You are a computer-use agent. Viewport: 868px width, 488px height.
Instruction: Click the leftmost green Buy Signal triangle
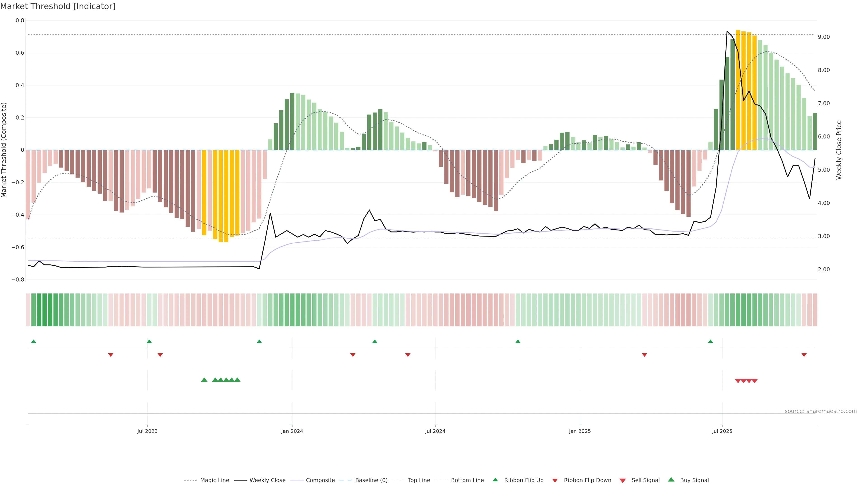pos(204,380)
